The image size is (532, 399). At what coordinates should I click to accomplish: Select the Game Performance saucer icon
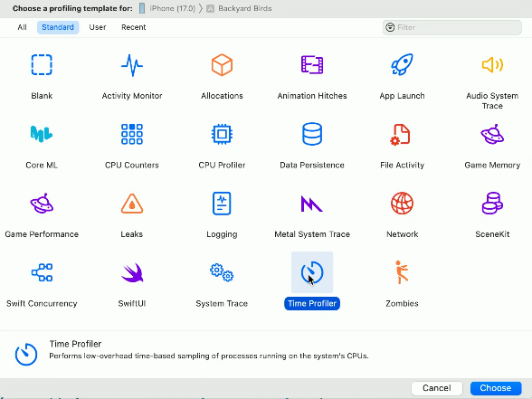pos(42,204)
